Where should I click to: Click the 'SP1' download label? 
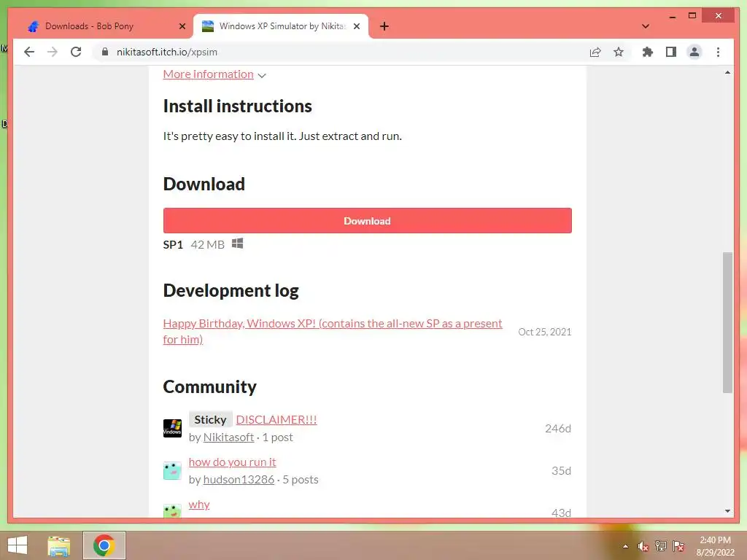[173, 245]
